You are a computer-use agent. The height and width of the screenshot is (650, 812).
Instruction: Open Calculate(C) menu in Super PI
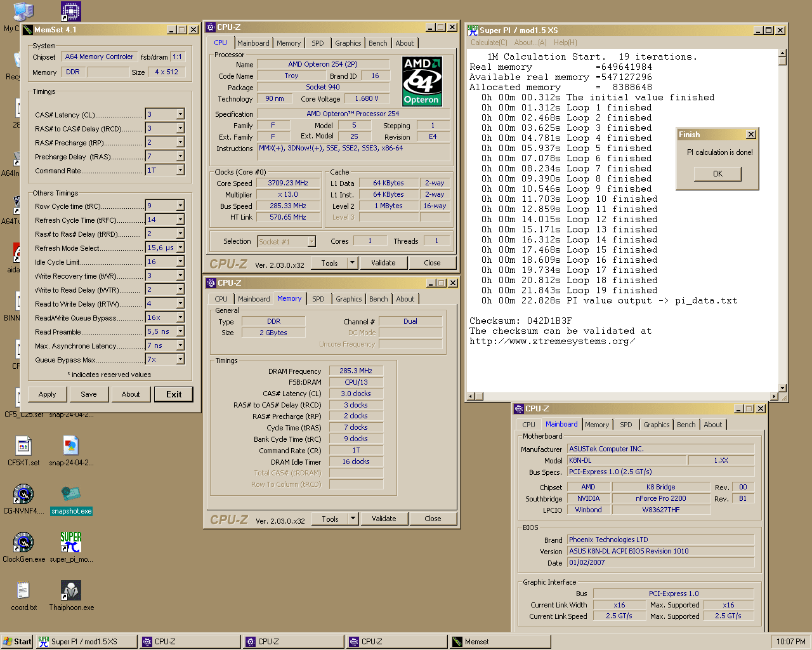point(489,43)
